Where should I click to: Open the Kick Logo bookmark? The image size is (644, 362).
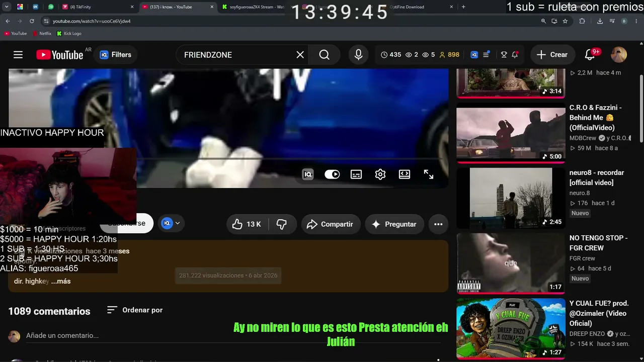(x=69, y=34)
